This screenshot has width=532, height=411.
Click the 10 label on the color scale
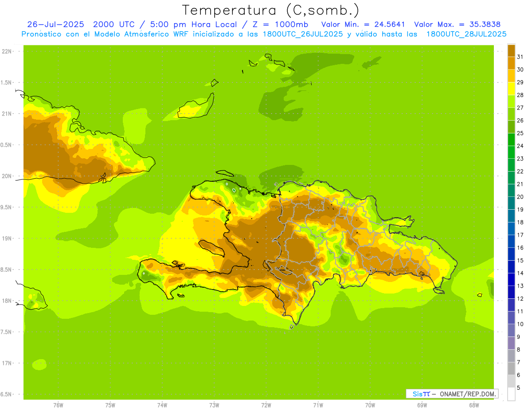(x=520, y=324)
